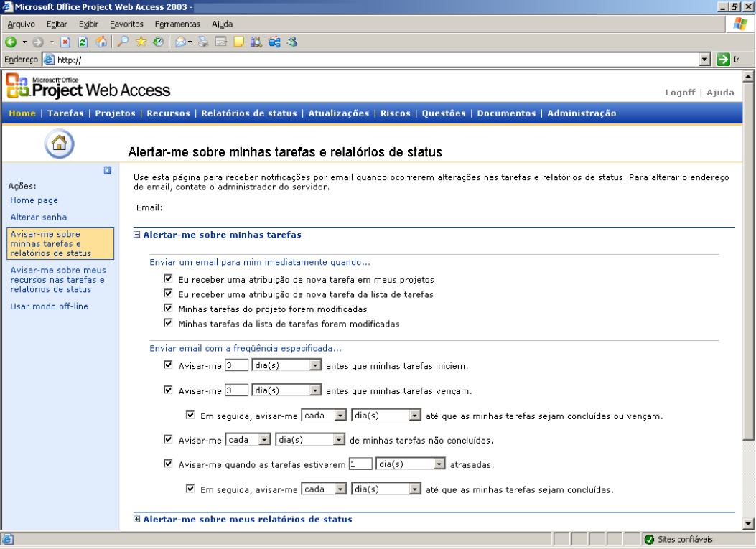Click the Research books magnifier icon

[256, 42]
